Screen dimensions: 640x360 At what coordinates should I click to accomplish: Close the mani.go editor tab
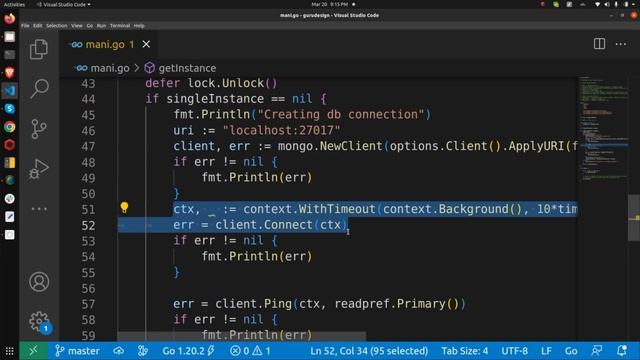click(146, 44)
